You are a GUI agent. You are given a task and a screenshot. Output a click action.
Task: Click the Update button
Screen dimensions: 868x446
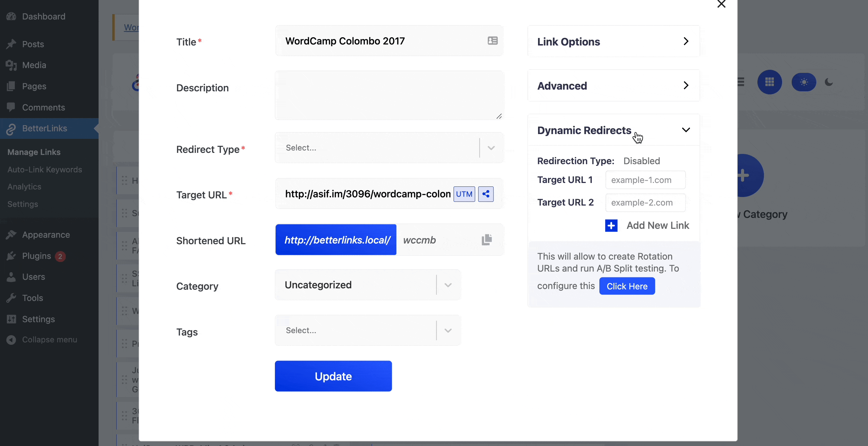click(x=333, y=376)
